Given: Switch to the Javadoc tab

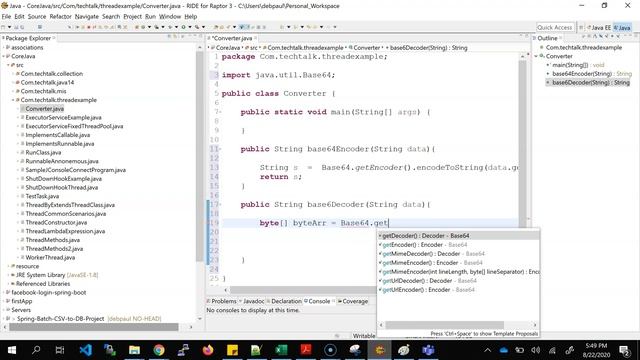Looking at the screenshot, I should click(253, 301).
